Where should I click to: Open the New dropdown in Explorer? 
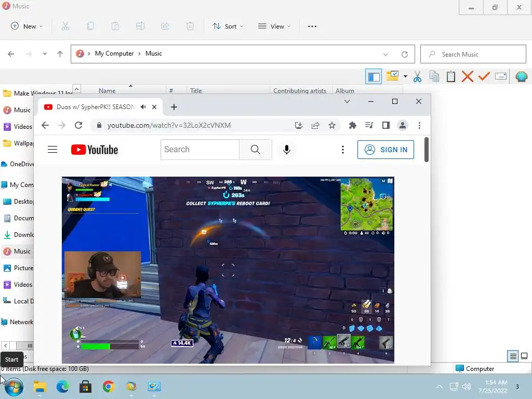pyautogui.click(x=27, y=26)
